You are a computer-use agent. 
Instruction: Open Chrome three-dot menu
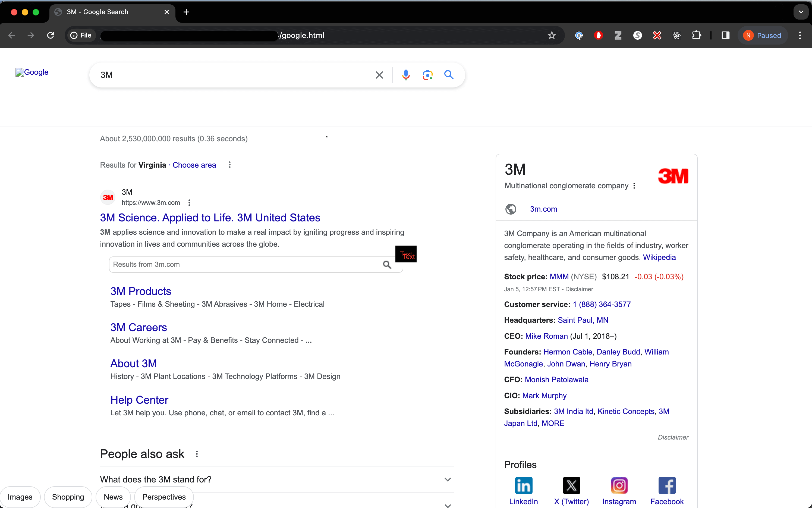click(800, 35)
